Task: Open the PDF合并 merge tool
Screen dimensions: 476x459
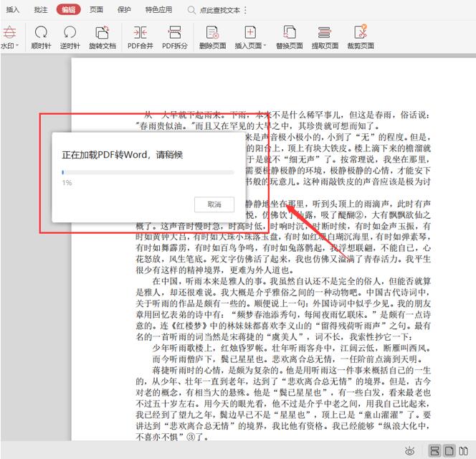Action: coord(141,37)
